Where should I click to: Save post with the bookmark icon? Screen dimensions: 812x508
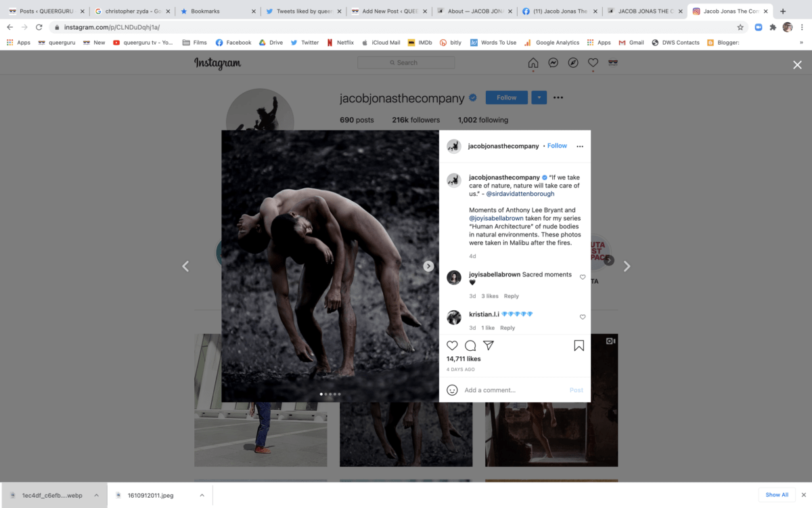[x=579, y=345]
